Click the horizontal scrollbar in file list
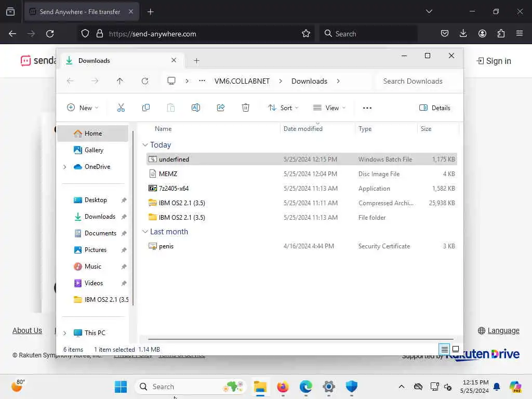Image resolution: width=532 pixels, height=399 pixels. coord(301,339)
